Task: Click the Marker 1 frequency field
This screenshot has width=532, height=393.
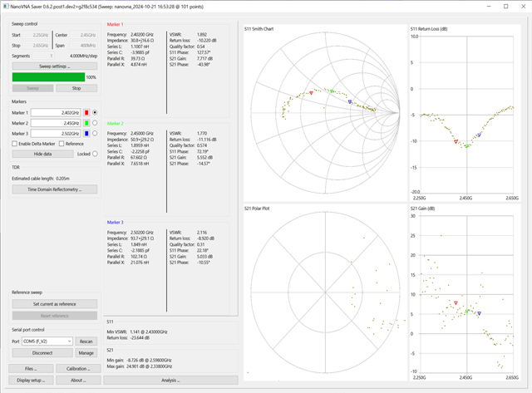Action: pos(56,112)
